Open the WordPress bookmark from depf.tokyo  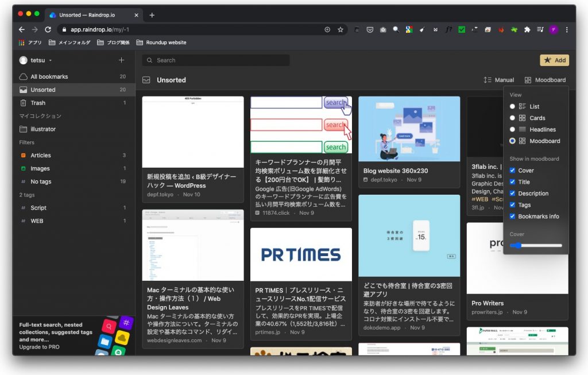click(193, 181)
